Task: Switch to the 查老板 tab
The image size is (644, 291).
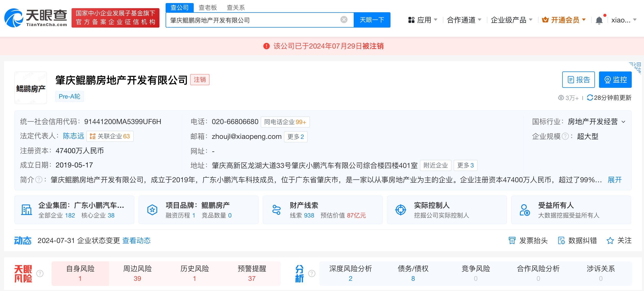Action: point(208,8)
